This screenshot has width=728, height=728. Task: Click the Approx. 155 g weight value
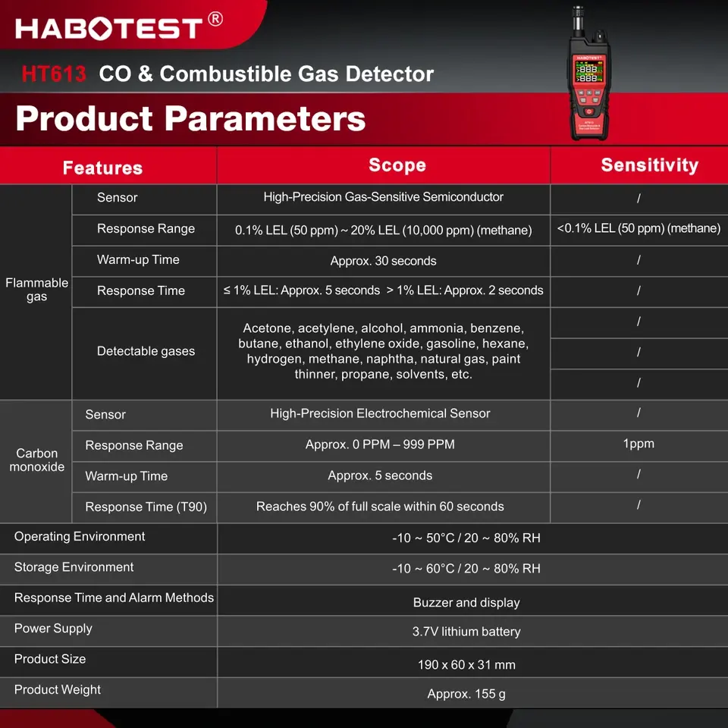(466, 694)
